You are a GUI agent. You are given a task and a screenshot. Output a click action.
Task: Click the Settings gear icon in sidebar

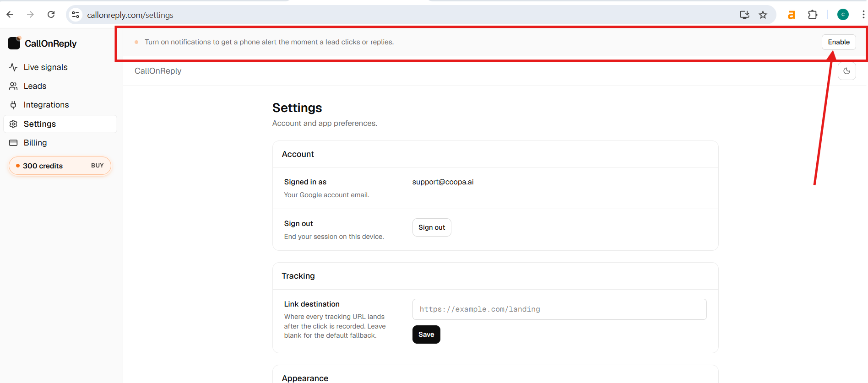[x=13, y=124]
